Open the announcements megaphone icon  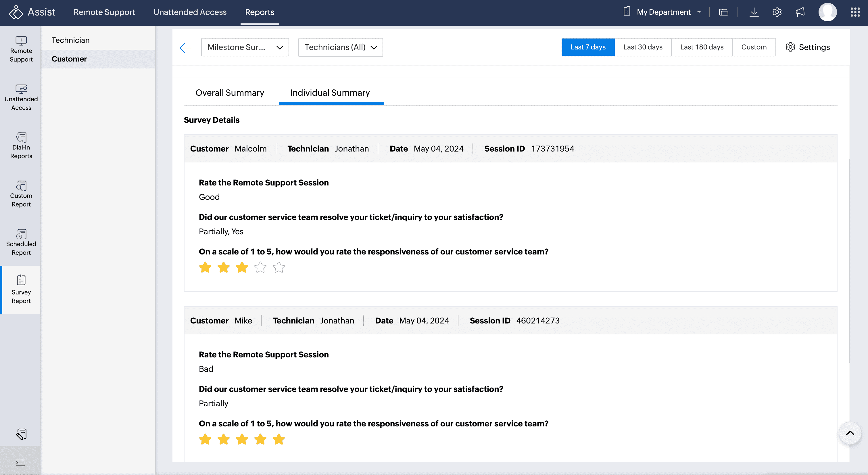(x=800, y=12)
